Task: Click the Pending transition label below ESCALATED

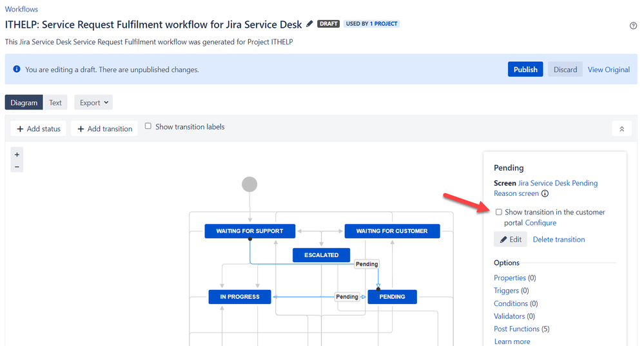Action: [x=367, y=264]
